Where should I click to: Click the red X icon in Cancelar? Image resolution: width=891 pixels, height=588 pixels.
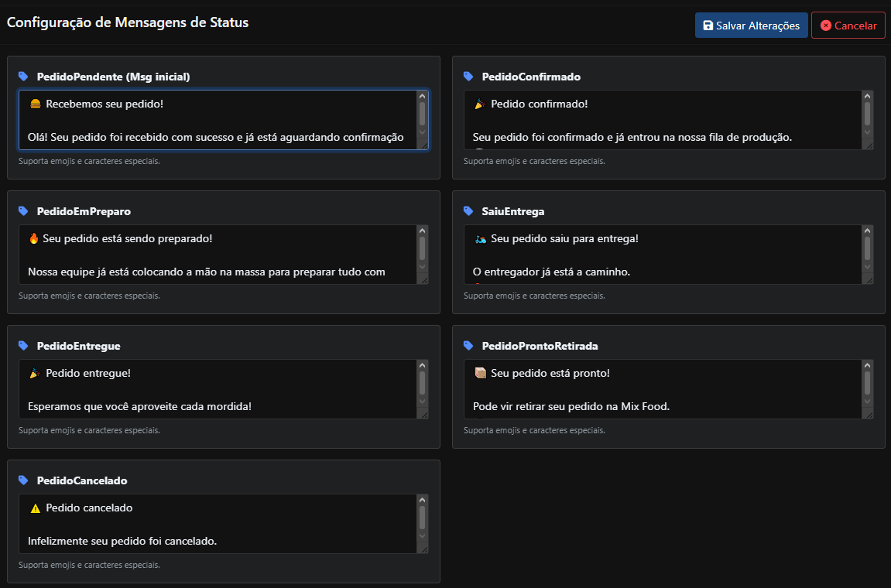(x=826, y=26)
